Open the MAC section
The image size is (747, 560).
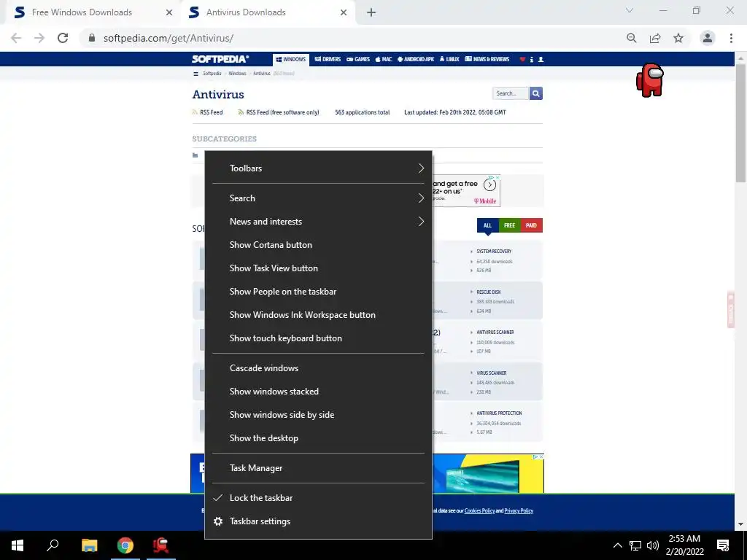click(384, 60)
